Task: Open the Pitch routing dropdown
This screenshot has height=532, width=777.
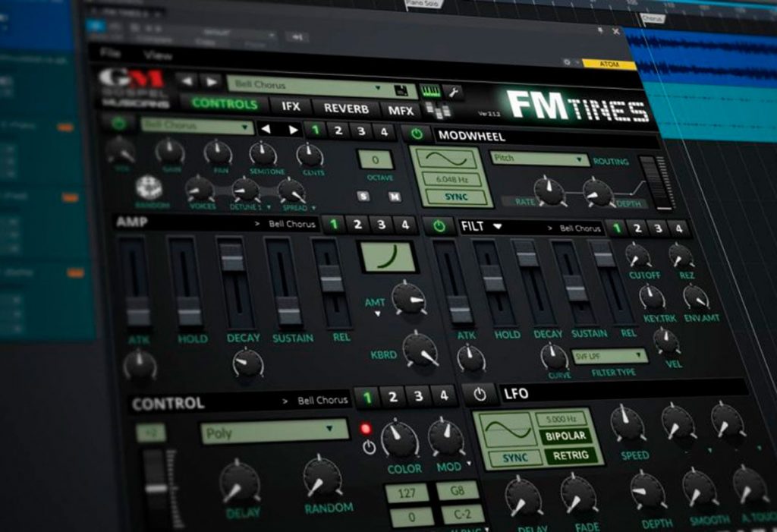Action: coord(539,159)
